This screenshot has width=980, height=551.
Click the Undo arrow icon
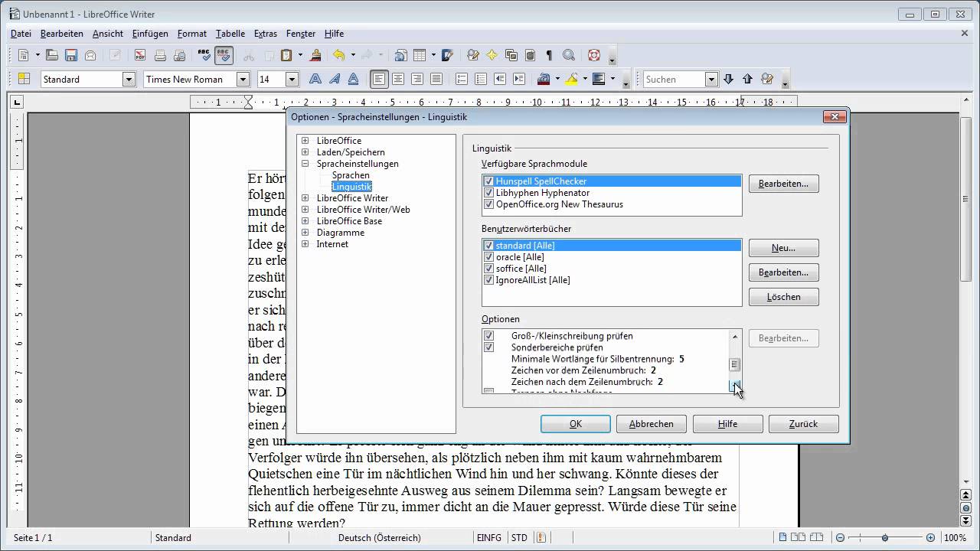pos(339,55)
